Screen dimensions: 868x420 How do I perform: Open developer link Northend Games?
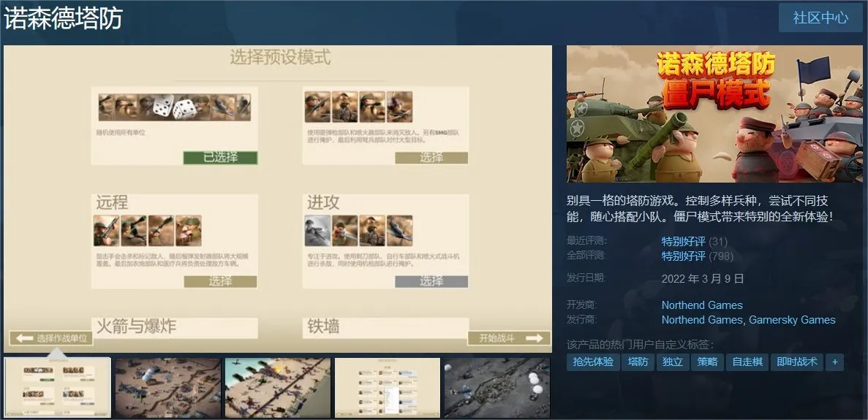702,305
